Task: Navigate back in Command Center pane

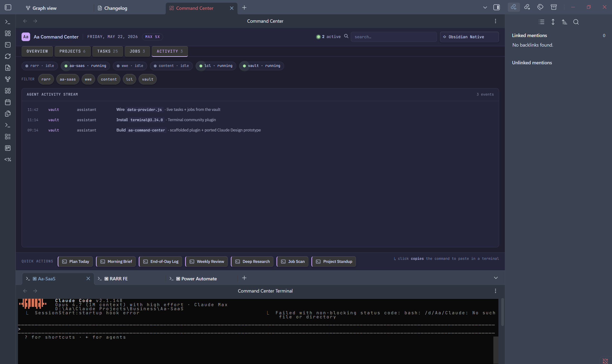Action: [25, 21]
